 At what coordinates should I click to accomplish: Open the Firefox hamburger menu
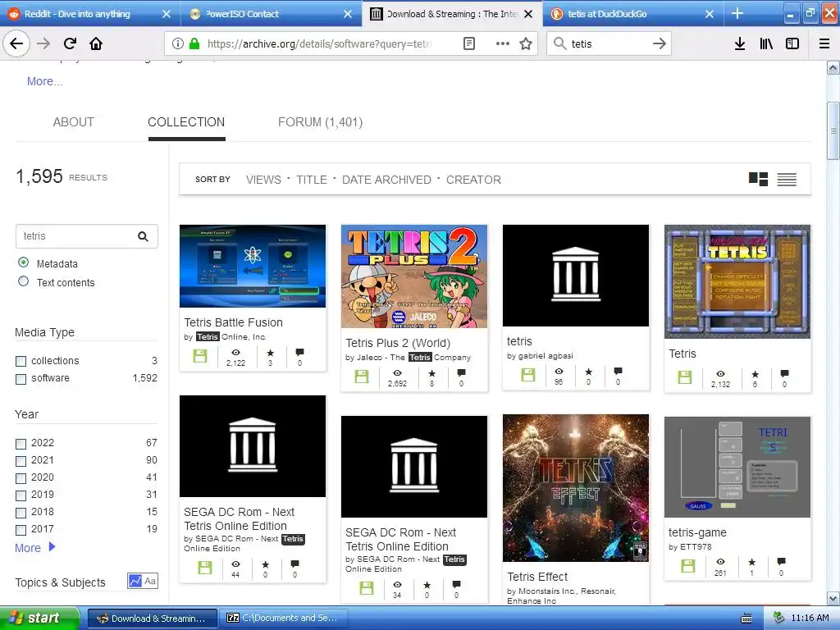click(x=824, y=43)
